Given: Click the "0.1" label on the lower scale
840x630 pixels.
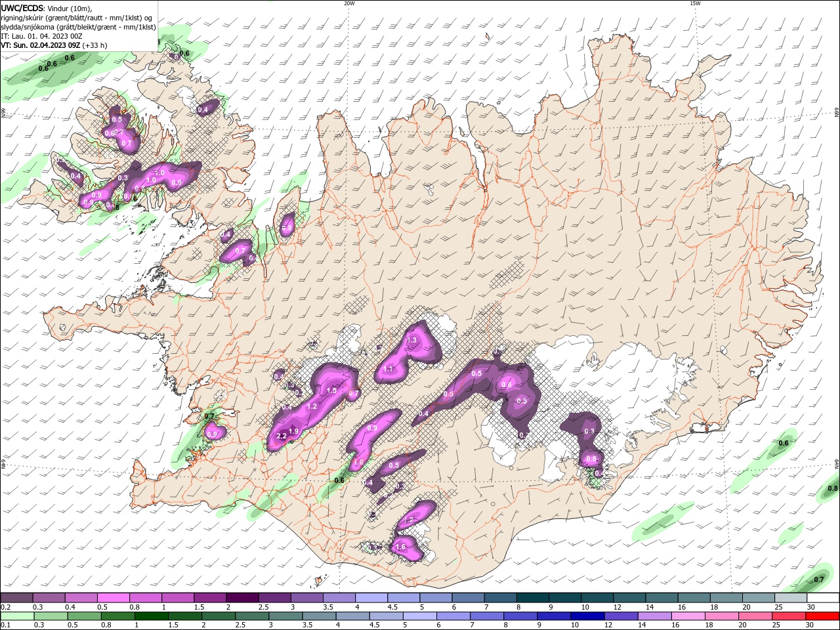Looking at the screenshot, I should tap(5, 625).
